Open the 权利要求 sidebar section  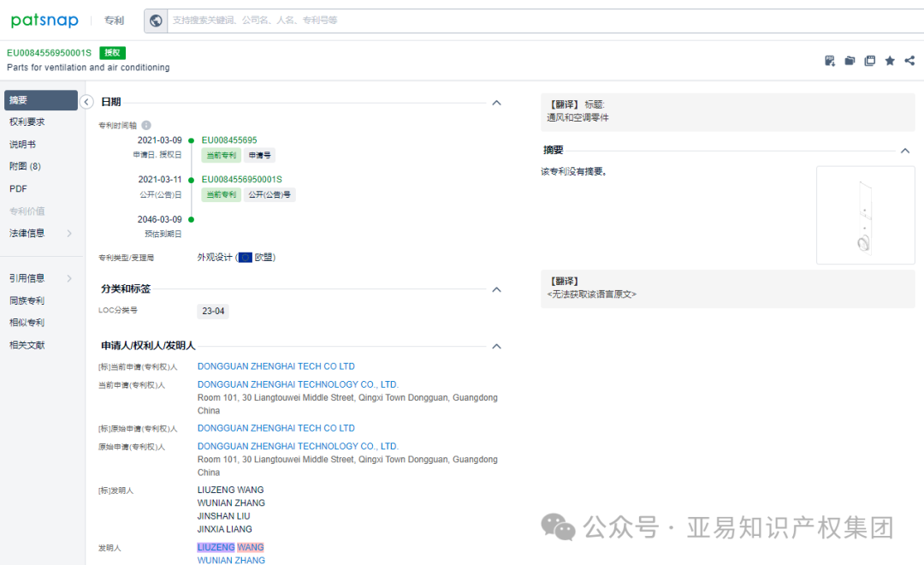pos(27,122)
